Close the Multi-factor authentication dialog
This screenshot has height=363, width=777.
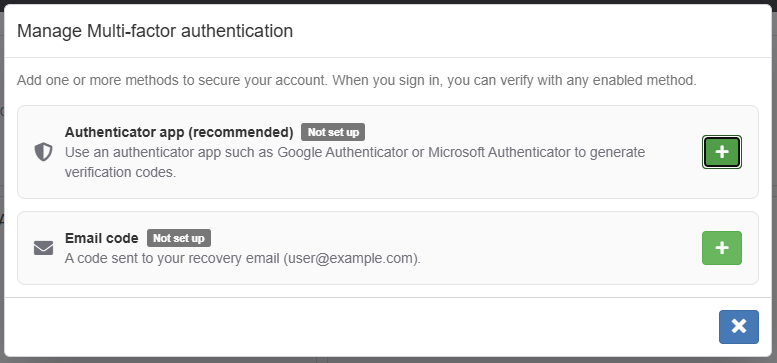(x=738, y=326)
